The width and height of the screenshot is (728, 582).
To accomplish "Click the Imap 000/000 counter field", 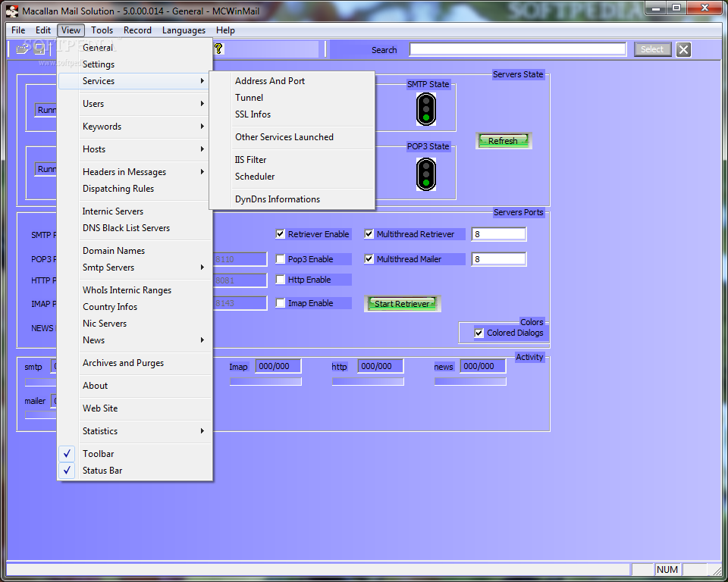I will [278, 366].
